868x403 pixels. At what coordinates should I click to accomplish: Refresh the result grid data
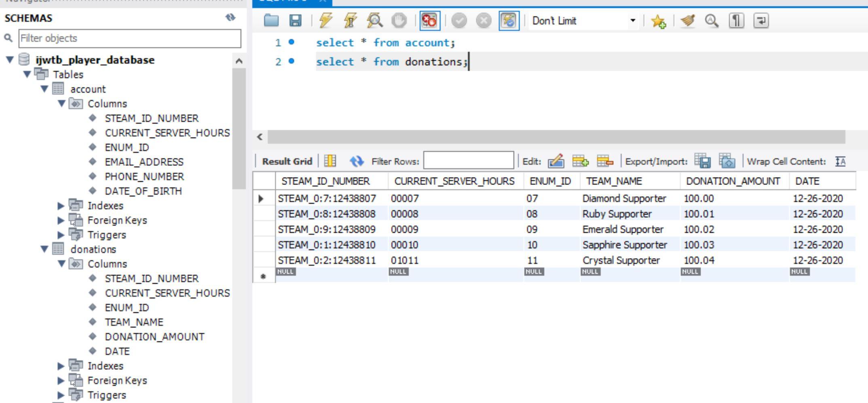click(357, 161)
